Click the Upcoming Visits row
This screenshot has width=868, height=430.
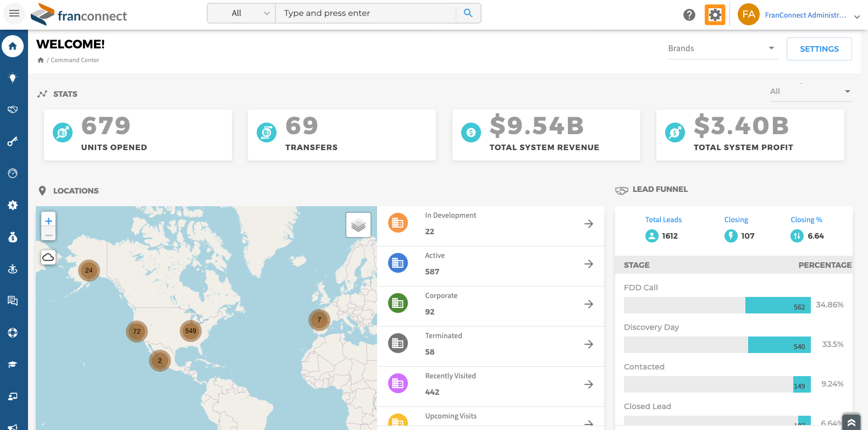point(490,418)
